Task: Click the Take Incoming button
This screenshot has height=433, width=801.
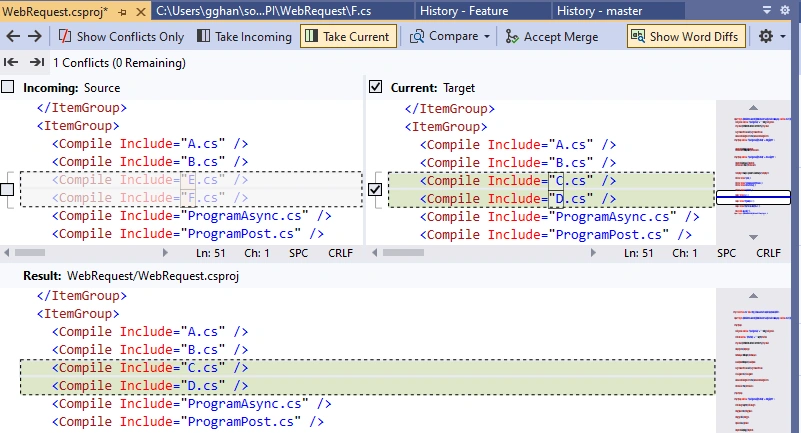Action: 244,36
